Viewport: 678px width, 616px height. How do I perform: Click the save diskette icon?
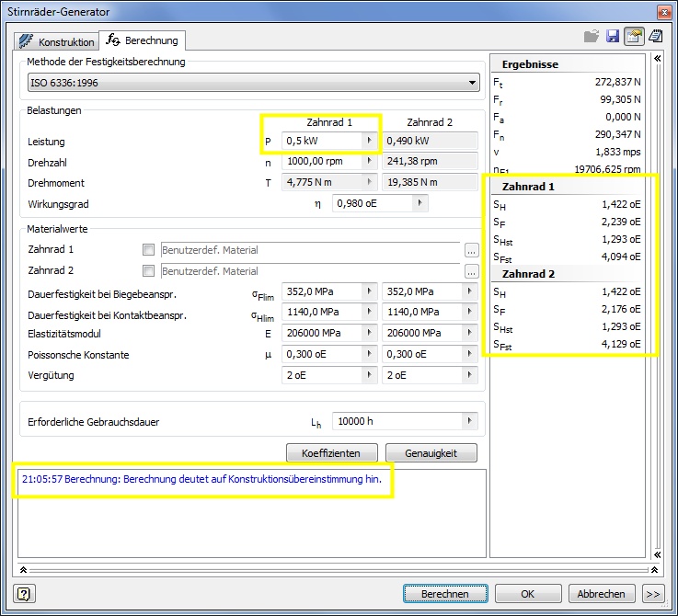point(613,36)
